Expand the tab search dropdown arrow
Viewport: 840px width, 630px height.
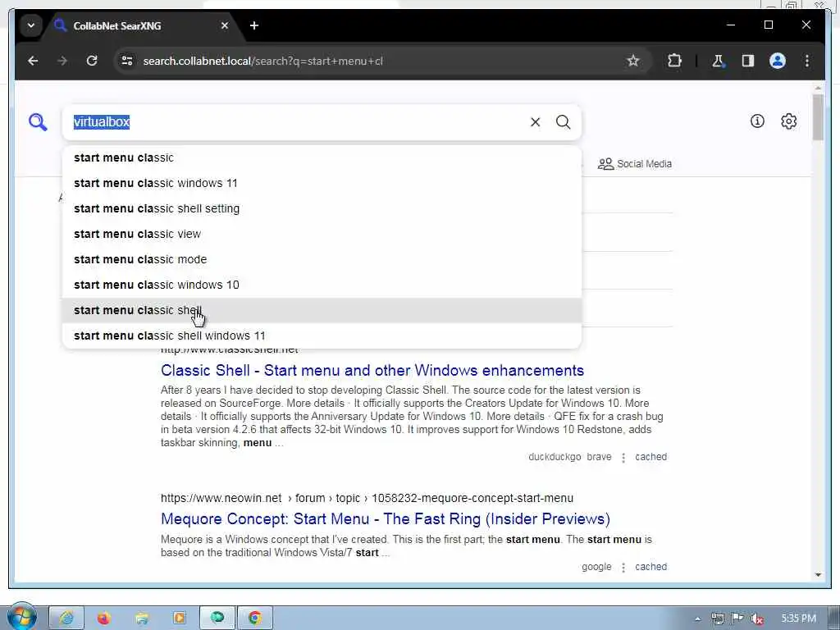(x=31, y=25)
